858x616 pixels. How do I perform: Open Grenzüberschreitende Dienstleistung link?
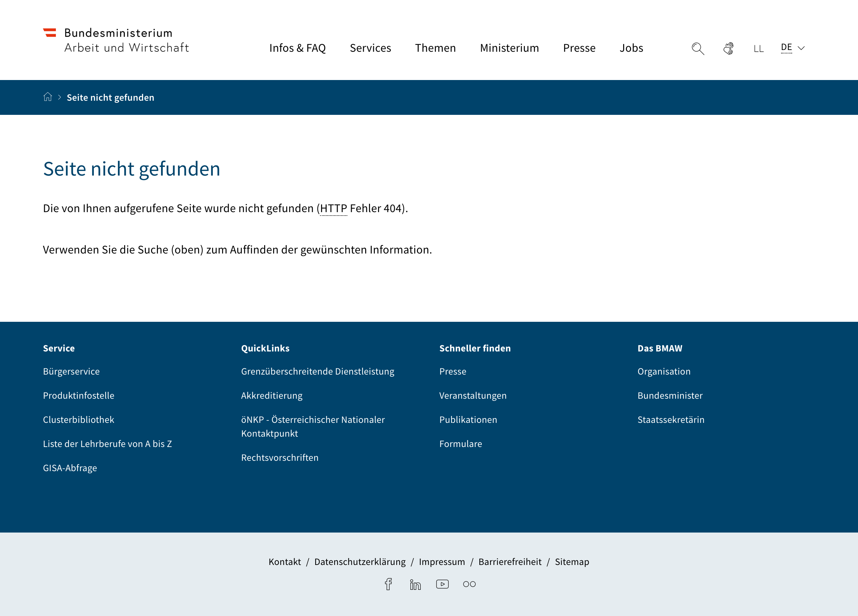pos(318,371)
